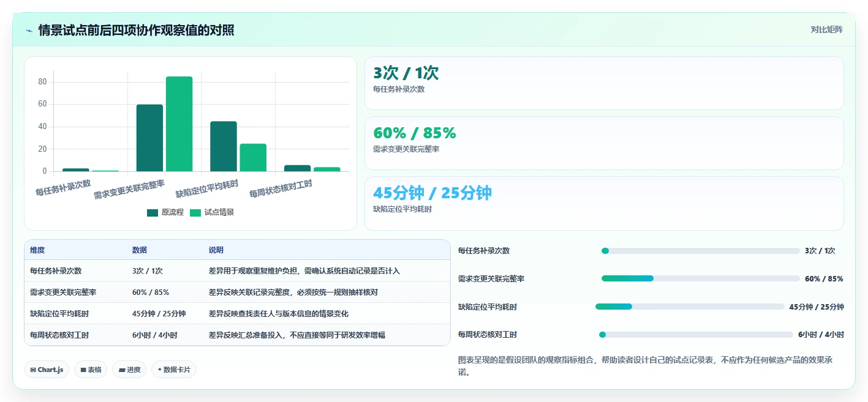This screenshot has height=402, width=868.
Task: Click the 3次 / 1次 table cell
Action: [x=148, y=270]
